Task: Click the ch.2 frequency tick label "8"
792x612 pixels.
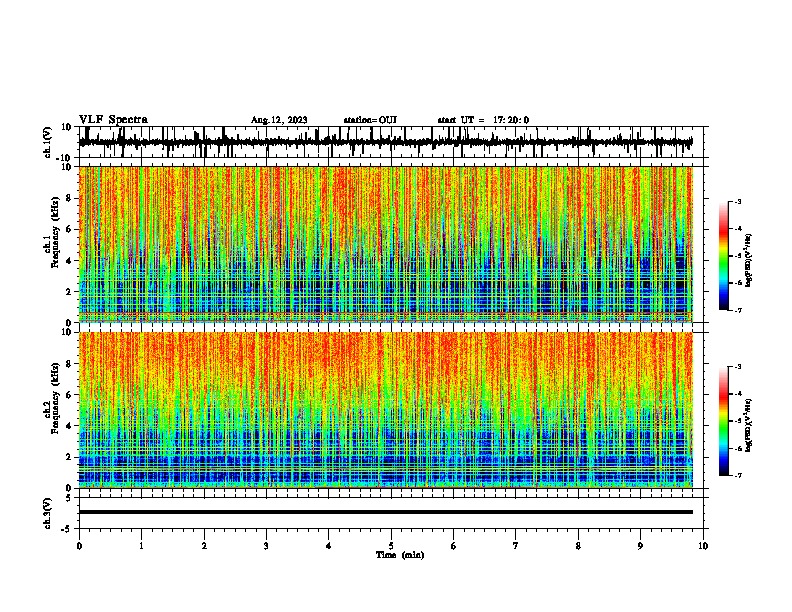Action: click(x=69, y=364)
